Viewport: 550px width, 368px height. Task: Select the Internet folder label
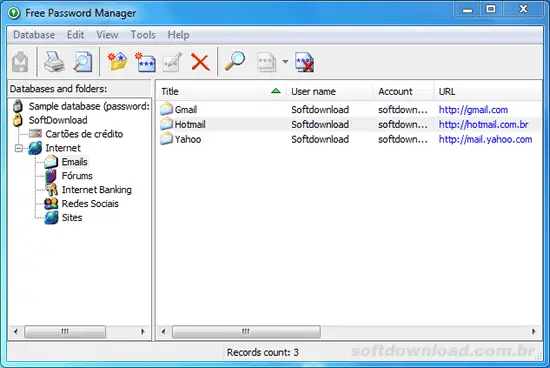[63, 148]
